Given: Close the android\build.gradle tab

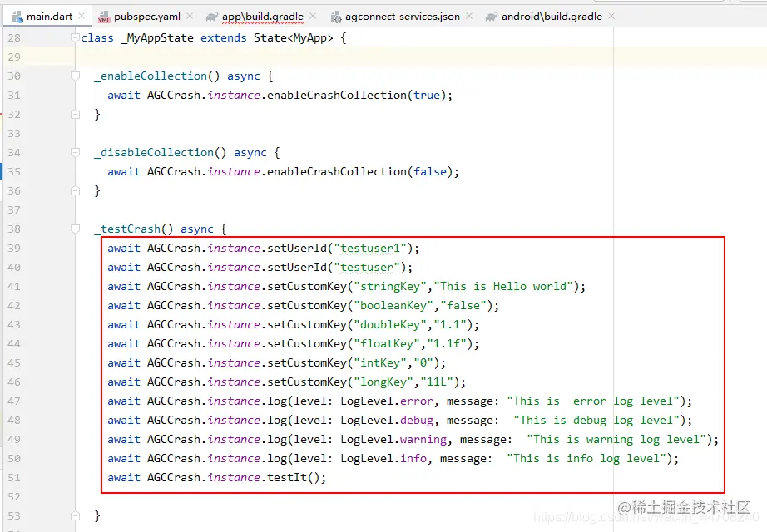Looking at the screenshot, I should point(611,16).
